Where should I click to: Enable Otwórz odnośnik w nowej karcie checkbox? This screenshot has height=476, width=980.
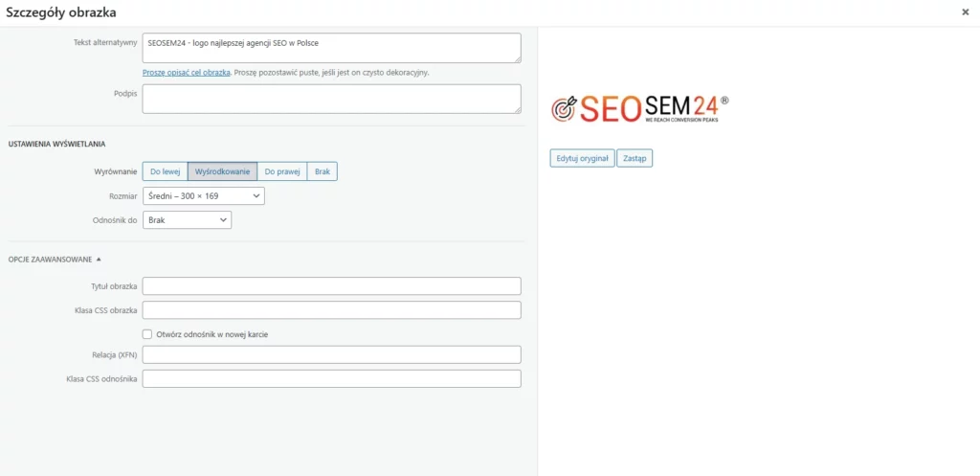pyautogui.click(x=147, y=334)
